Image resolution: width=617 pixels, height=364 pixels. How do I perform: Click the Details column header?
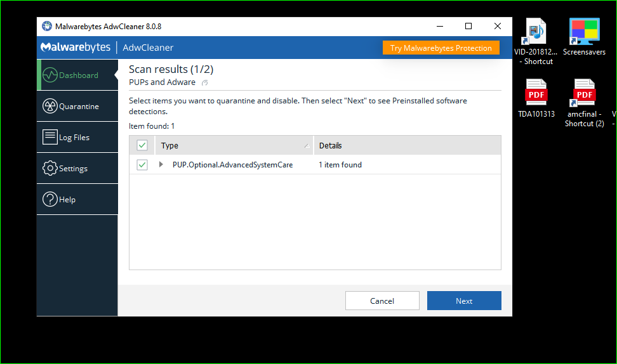tap(408, 145)
